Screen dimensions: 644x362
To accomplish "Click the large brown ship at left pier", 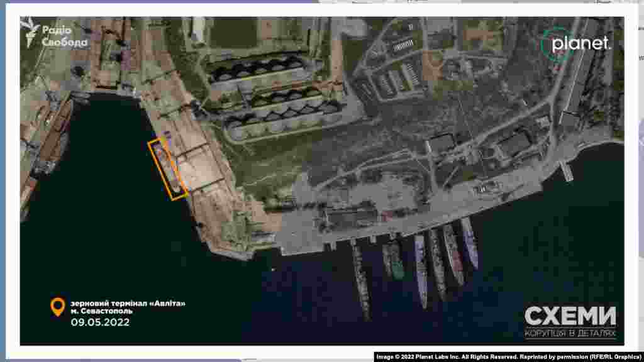I will coord(57,135).
